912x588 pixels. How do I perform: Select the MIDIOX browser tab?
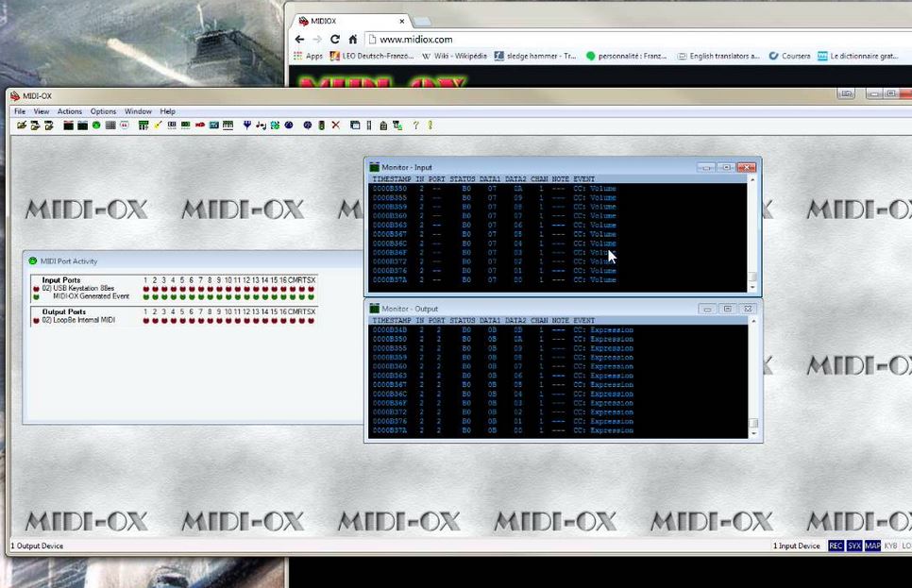click(x=350, y=21)
